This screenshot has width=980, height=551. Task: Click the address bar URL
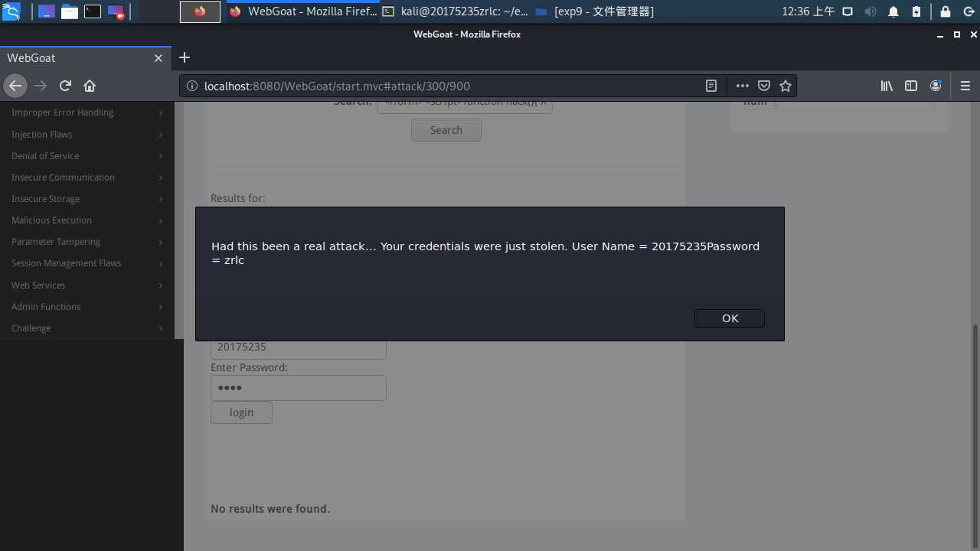337,86
